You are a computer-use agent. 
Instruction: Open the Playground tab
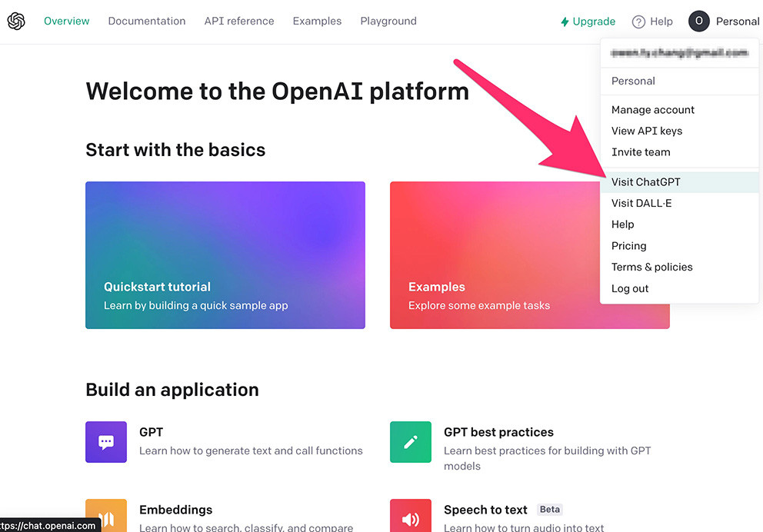(x=388, y=21)
